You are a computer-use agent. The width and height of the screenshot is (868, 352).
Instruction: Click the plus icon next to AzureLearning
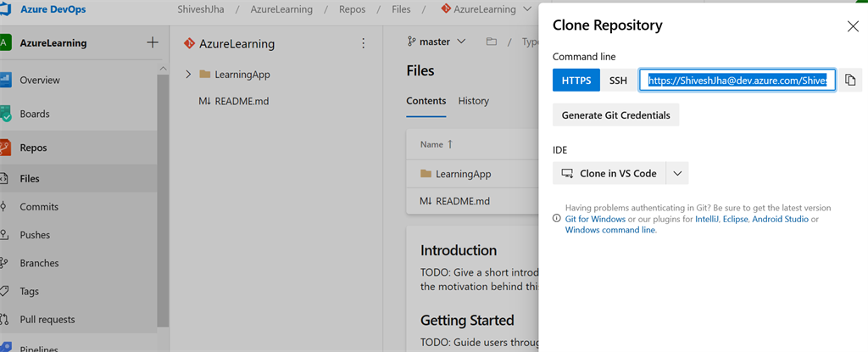153,42
